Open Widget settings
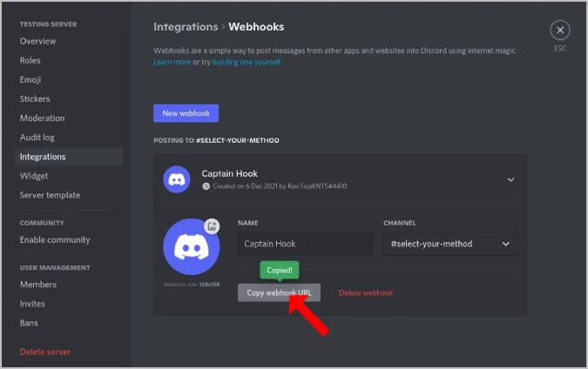Image resolution: width=588 pixels, height=369 pixels. pyautogui.click(x=34, y=176)
